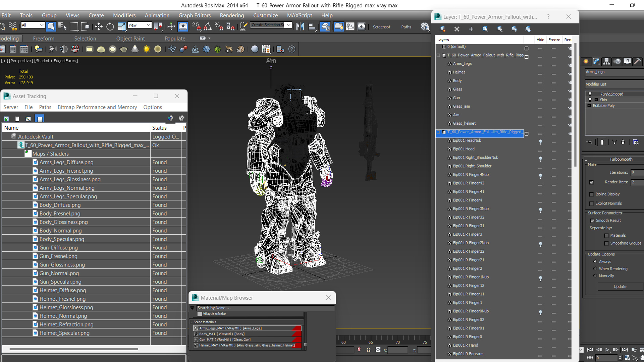The height and width of the screenshot is (362, 644).
Task: Click Status column header in Asset Tracking
Action: tap(166, 128)
